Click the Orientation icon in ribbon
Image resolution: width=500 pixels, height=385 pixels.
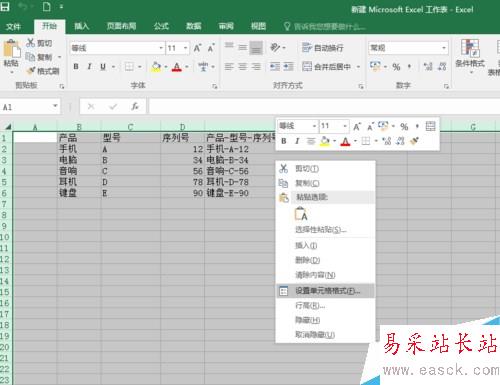275,48
